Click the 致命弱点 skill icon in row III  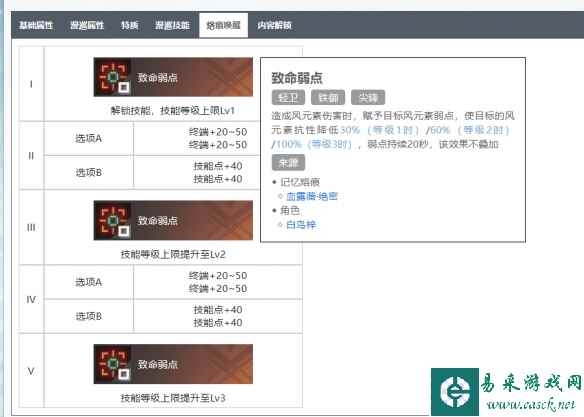[112, 220]
